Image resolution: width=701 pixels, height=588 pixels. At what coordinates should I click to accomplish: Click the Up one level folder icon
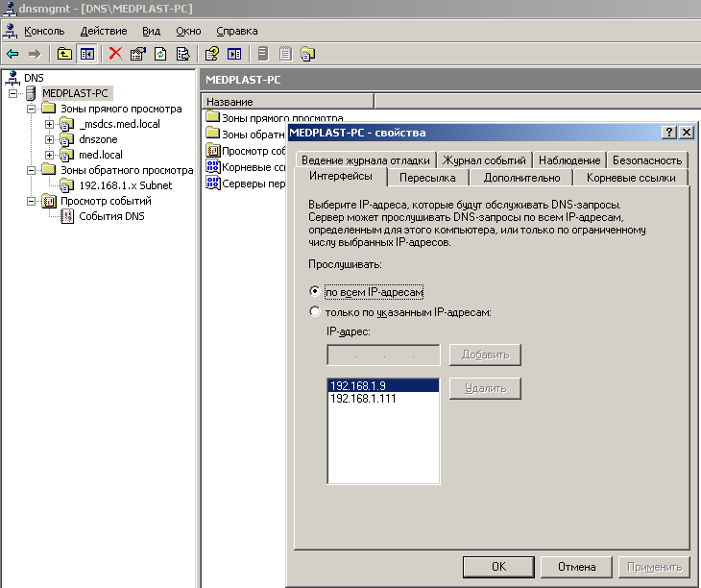coord(64,54)
